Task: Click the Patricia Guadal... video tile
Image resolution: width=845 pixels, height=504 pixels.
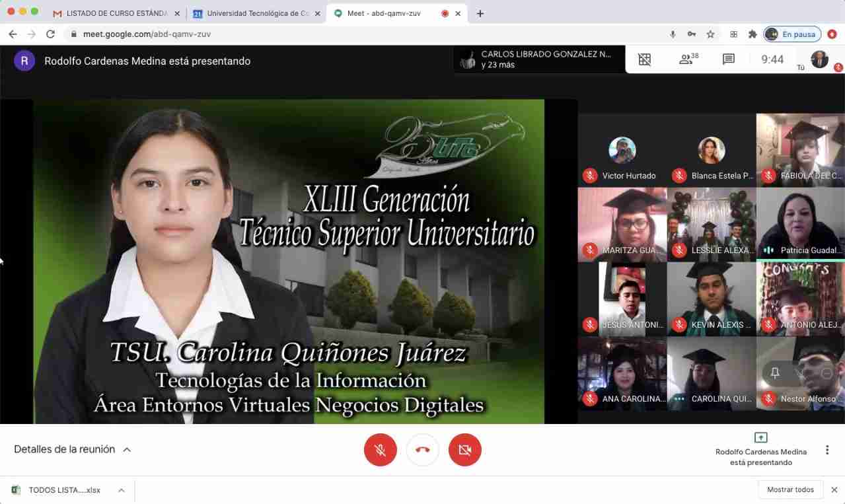Action: point(800,225)
